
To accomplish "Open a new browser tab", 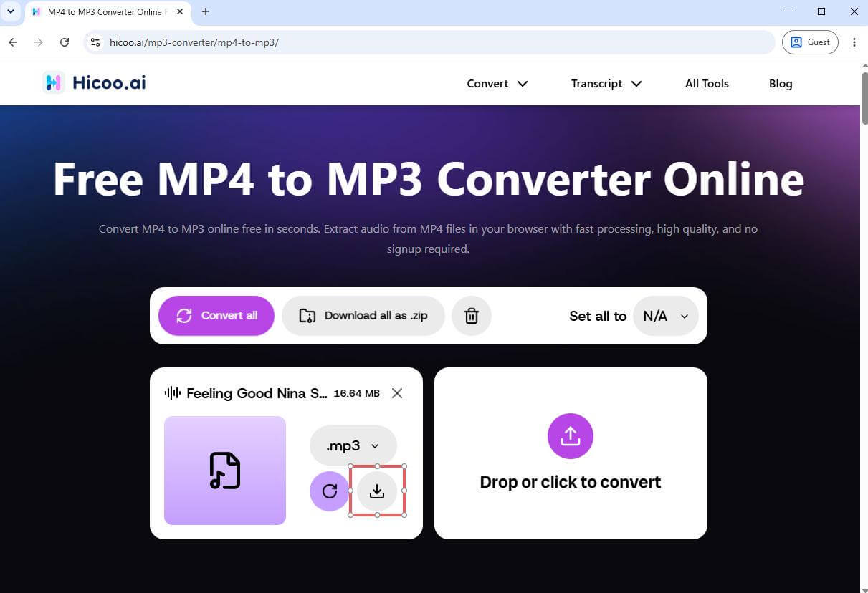I will click(206, 11).
